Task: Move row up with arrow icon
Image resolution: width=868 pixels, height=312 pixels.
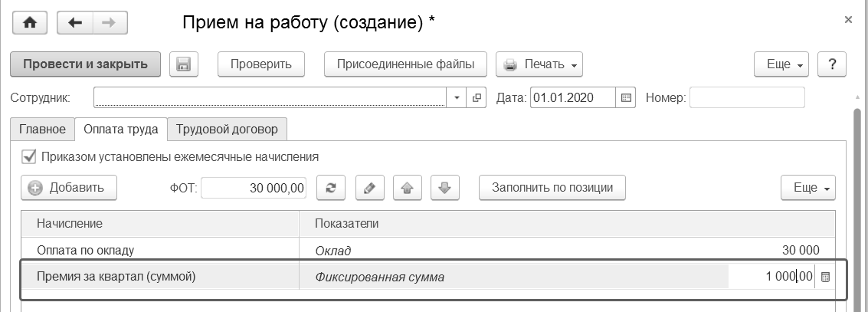Action: click(408, 187)
